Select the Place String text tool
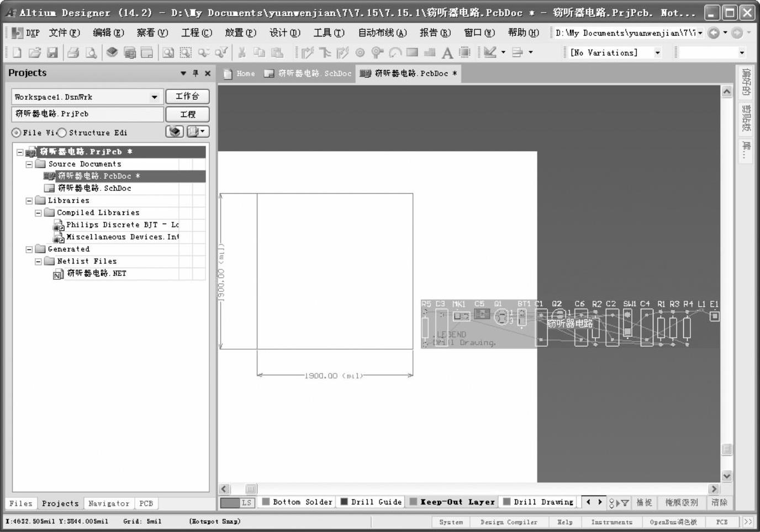The image size is (760, 532). click(x=447, y=52)
